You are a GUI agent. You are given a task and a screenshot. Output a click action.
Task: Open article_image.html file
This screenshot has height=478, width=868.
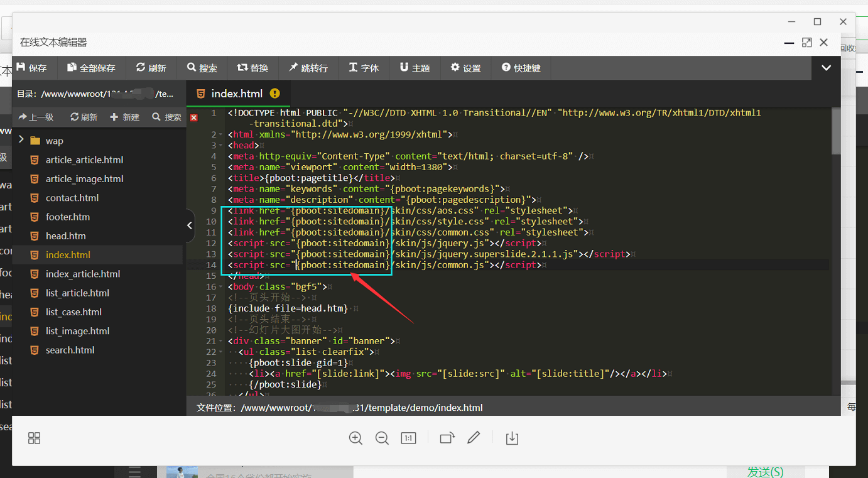click(84, 178)
